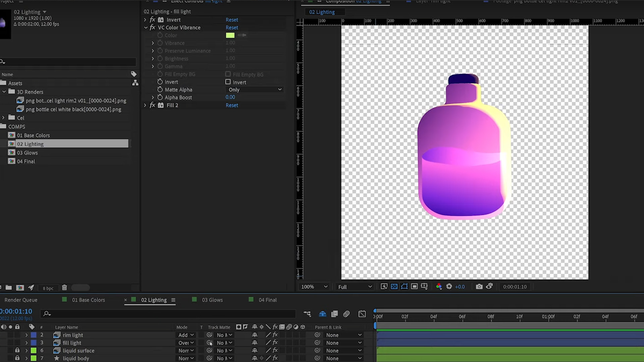The width and height of the screenshot is (644, 362).
Task: Open the Show Channel color management icon
Action: (439, 287)
